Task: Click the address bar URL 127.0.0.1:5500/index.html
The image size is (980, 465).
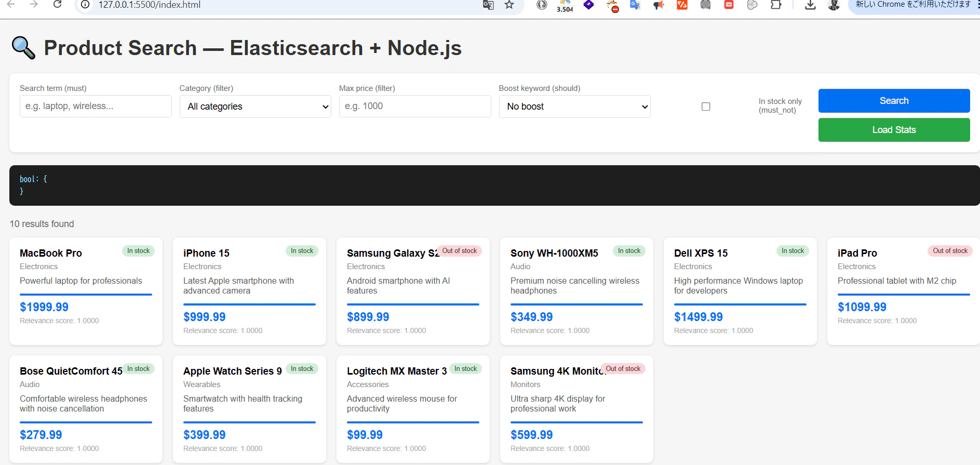Action: (150, 5)
